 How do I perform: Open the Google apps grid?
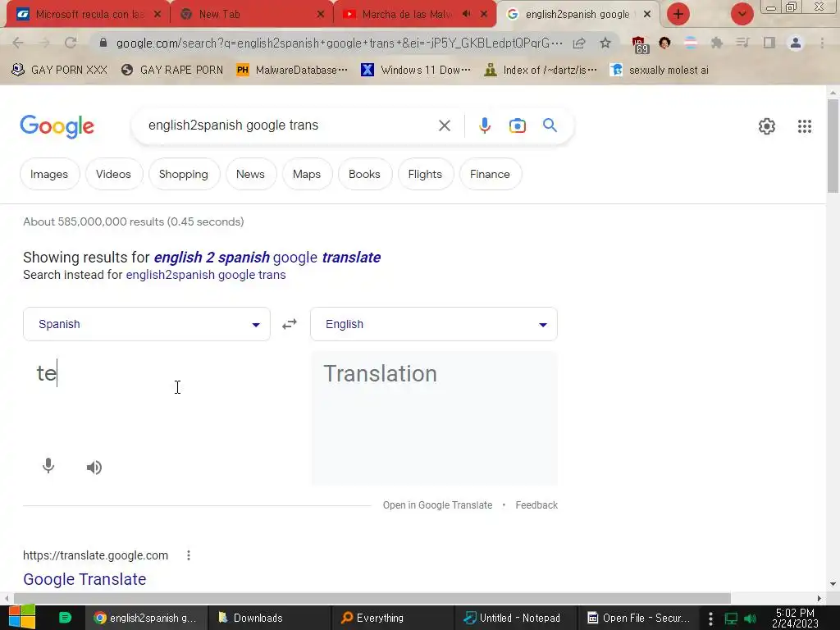[804, 126]
